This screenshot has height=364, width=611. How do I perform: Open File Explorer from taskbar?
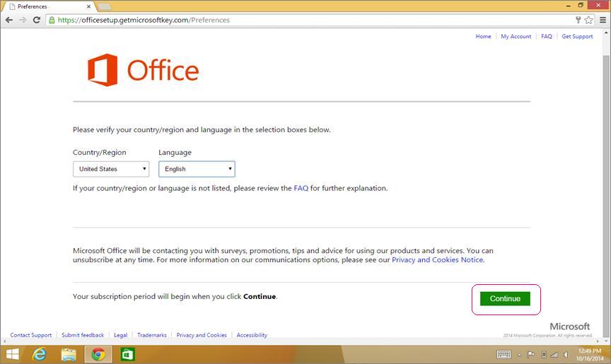click(x=69, y=355)
